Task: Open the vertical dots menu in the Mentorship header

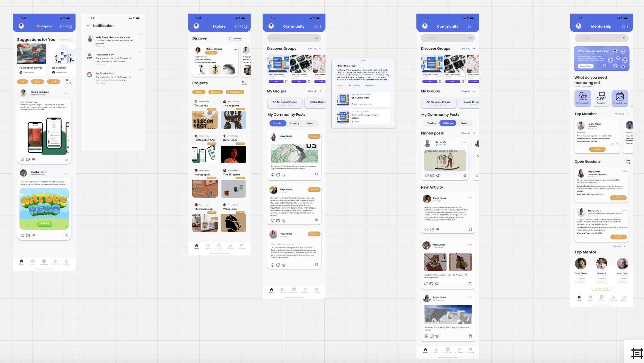Action: click(628, 26)
